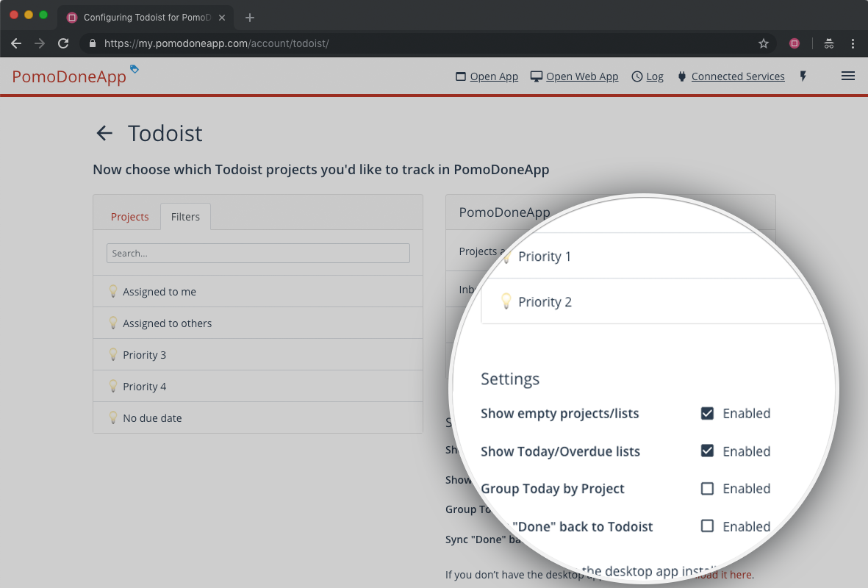This screenshot has height=588, width=868.
Task: Click the "Todoist" page heading
Action: pos(165,134)
